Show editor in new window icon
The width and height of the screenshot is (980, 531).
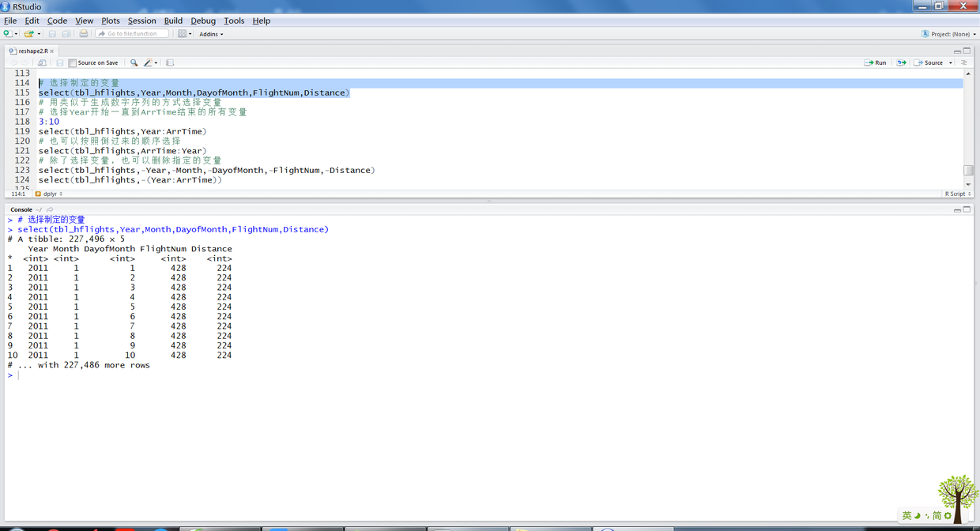point(42,62)
